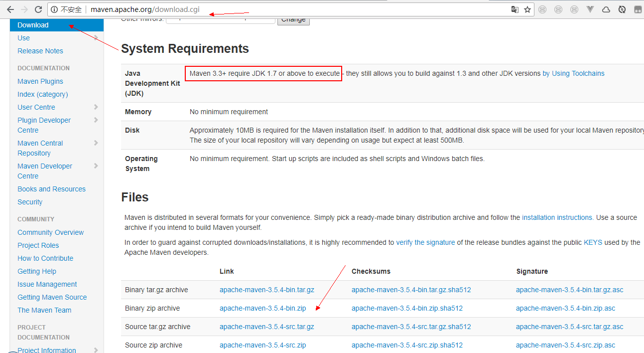Open the Security sidebar link
Image resolution: width=644 pixels, height=353 pixels.
click(30, 202)
